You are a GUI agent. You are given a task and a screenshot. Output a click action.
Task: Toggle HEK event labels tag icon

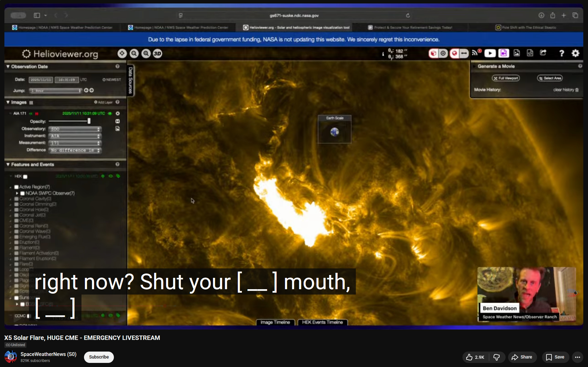(x=118, y=176)
